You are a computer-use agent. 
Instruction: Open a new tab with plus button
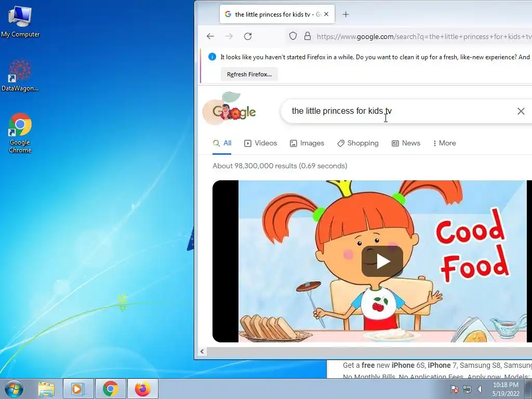pyautogui.click(x=345, y=14)
